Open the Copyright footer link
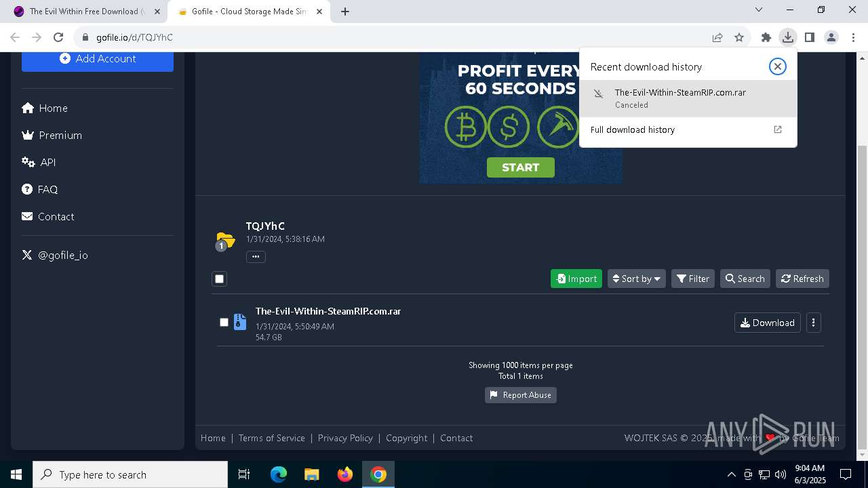Screen dimensions: 868x488 click(407, 438)
